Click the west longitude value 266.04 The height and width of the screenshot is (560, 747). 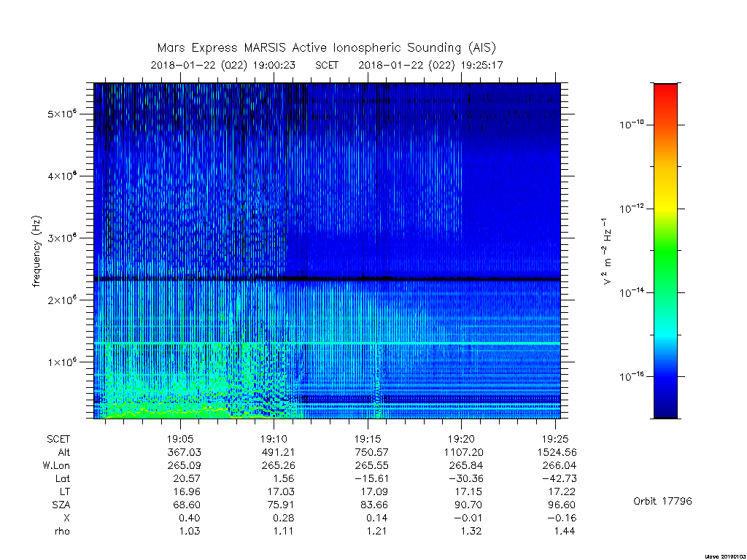click(x=560, y=465)
